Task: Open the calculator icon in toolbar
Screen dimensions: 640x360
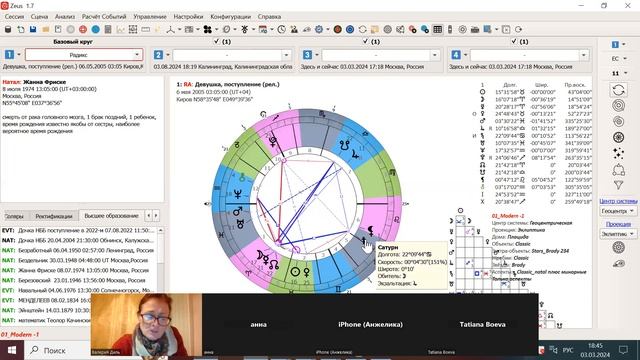Action: coord(108,29)
